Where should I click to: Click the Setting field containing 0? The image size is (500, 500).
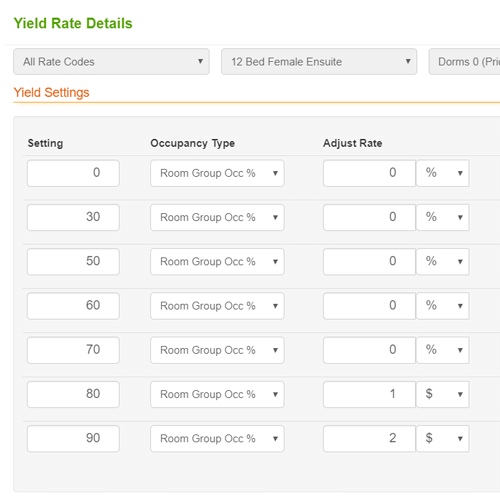(73, 173)
